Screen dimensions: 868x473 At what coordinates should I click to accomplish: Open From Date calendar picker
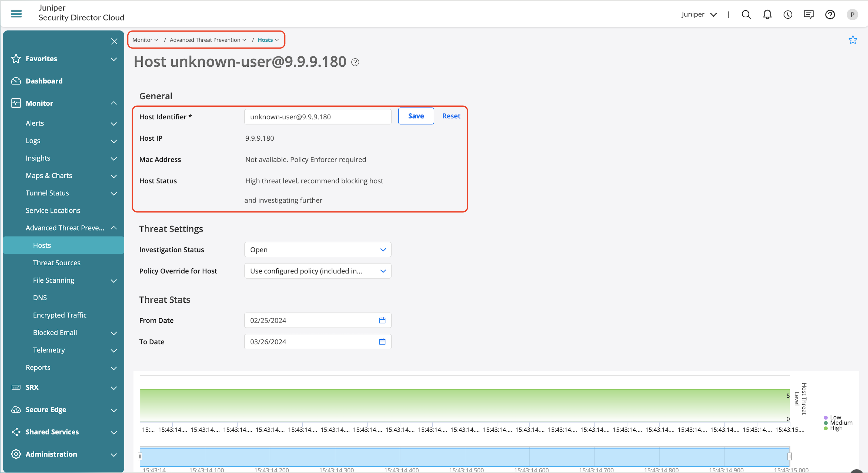(x=382, y=320)
